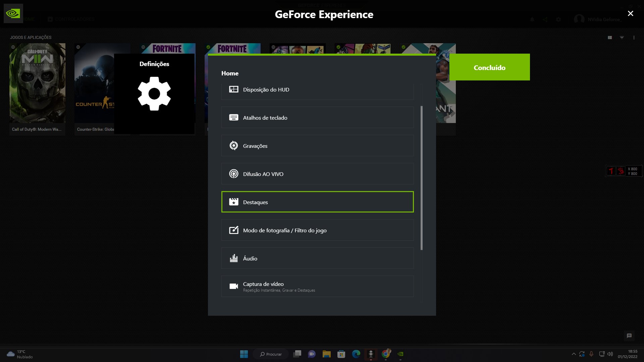Image resolution: width=644 pixels, height=362 pixels.
Task: Click the settings list scrollbar
Action: point(422,178)
